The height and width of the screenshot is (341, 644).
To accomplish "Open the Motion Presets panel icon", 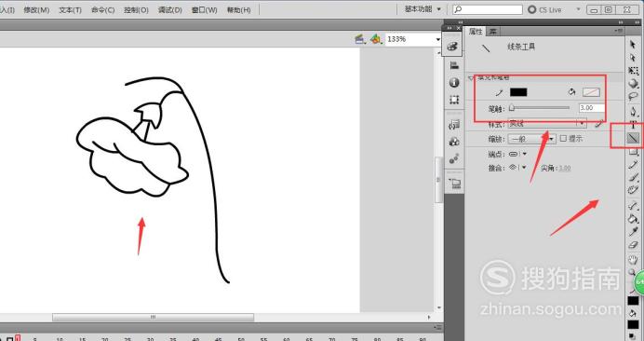I will click(454, 159).
